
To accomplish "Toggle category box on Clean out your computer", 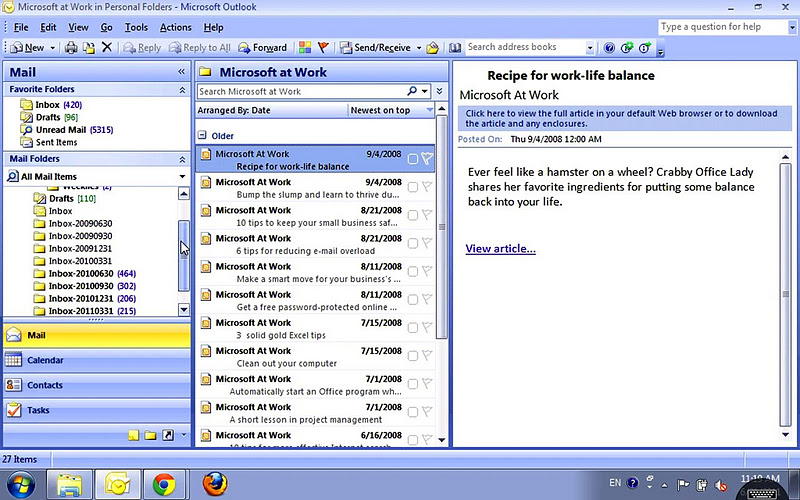I will [x=413, y=356].
